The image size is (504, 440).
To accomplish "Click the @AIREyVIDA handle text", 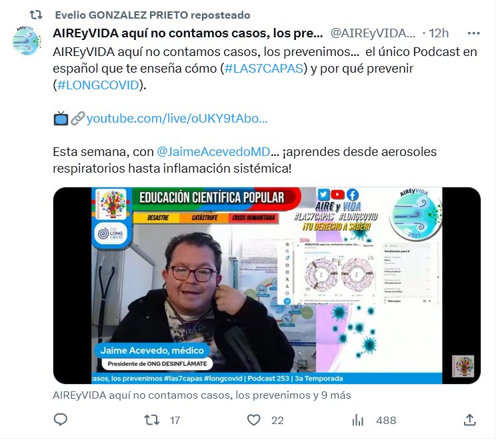I will click(373, 33).
